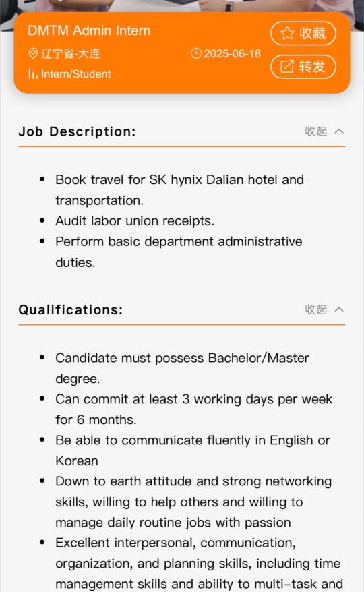Tap the share arrow icon in 转发
364x592 pixels.
click(x=286, y=67)
